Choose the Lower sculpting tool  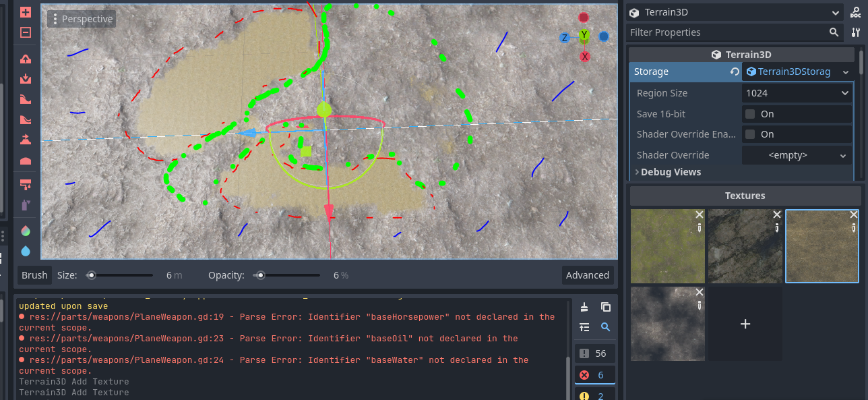coord(25,79)
